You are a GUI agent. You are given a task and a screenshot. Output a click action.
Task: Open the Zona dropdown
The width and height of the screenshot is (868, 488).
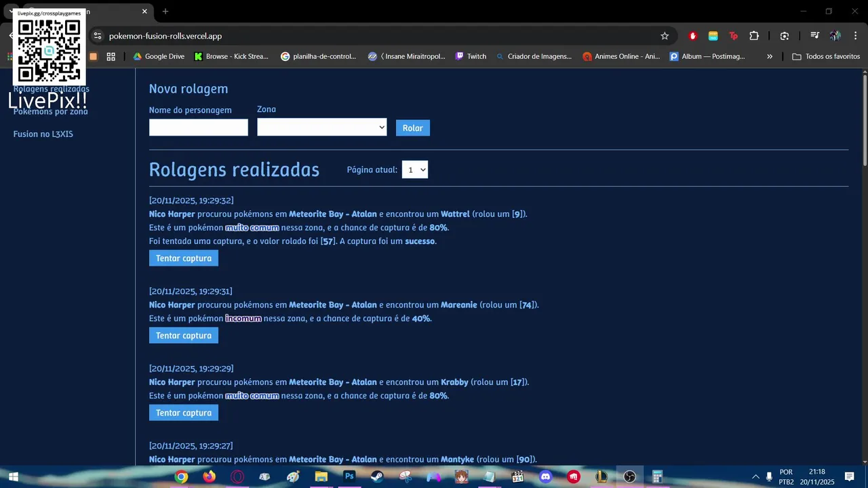point(321,127)
